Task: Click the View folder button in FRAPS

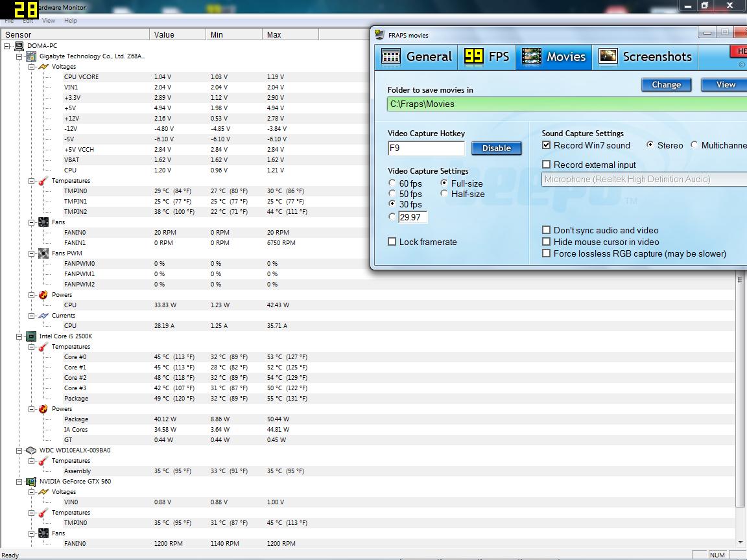Action: coord(724,85)
